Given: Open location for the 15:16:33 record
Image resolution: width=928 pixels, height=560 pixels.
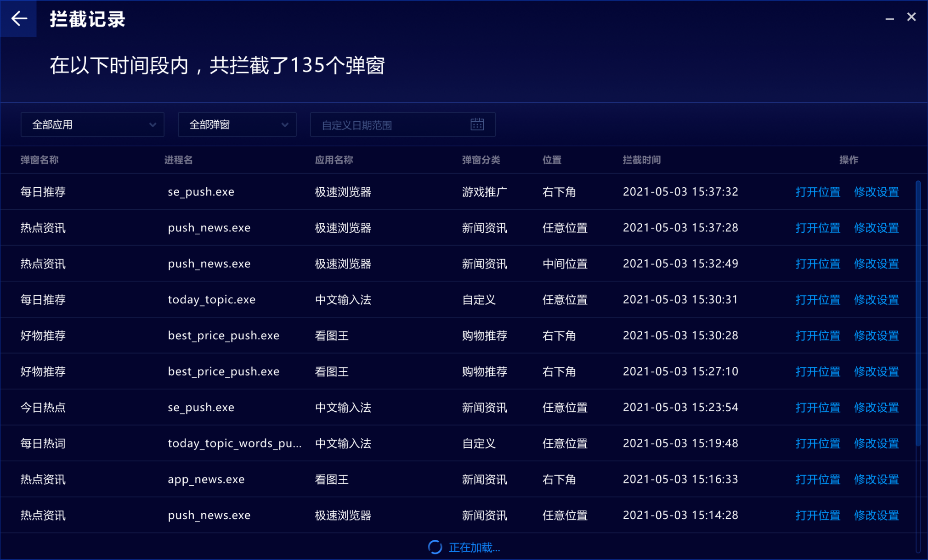Looking at the screenshot, I should click(818, 479).
